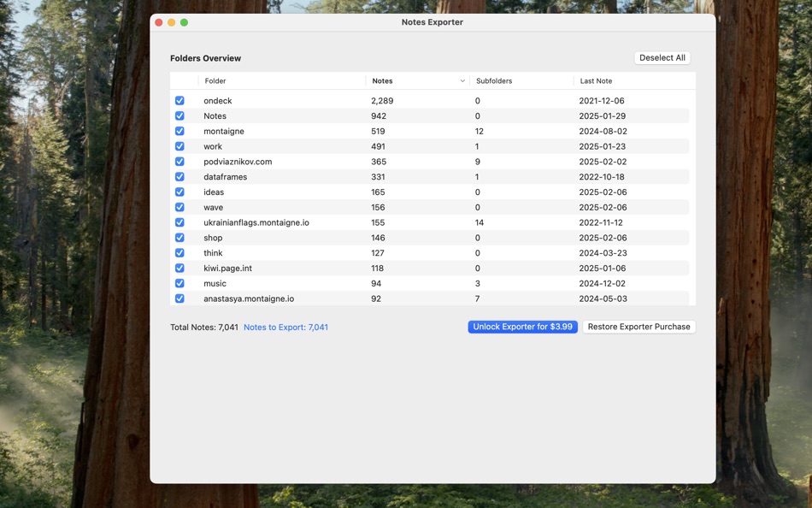Click the '491' notes count
The image size is (812, 508).
(x=378, y=146)
